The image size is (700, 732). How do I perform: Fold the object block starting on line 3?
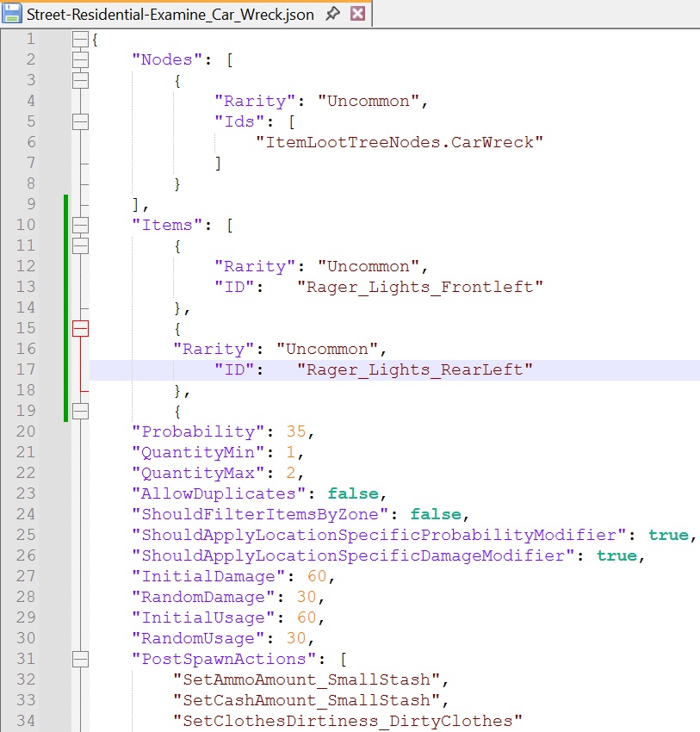coord(80,80)
